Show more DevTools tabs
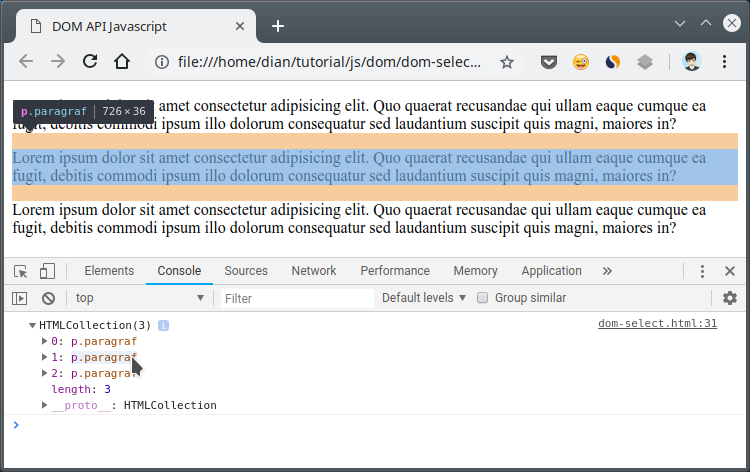Image resolution: width=750 pixels, height=472 pixels. click(x=607, y=271)
